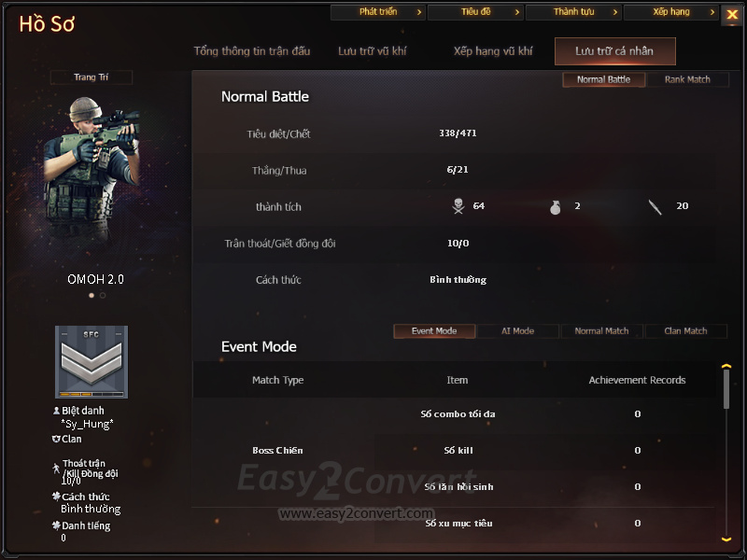Click the Event Mode scroll down arrow

coord(726,539)
